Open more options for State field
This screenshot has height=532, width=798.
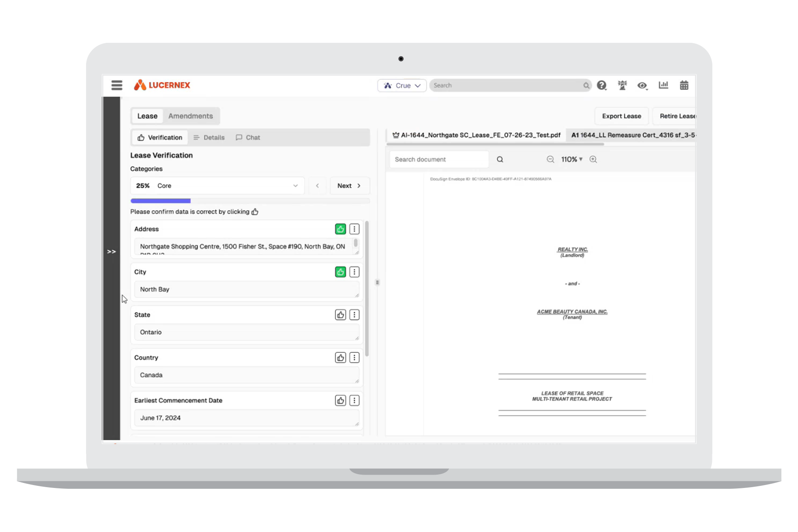(354, 315)
